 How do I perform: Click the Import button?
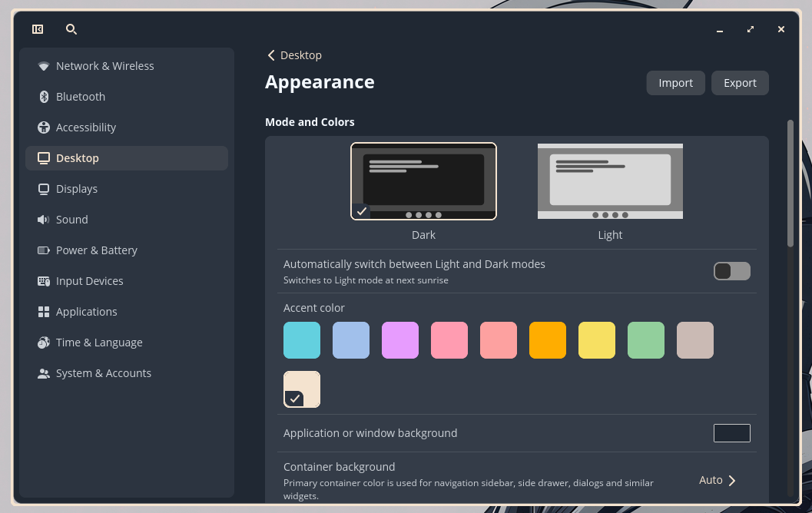(675, 83)
